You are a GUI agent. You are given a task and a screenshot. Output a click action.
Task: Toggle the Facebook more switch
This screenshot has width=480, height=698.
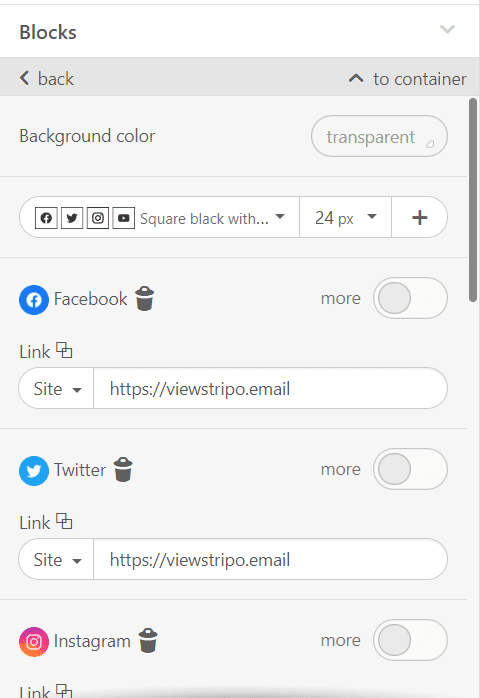click(410, 298)
